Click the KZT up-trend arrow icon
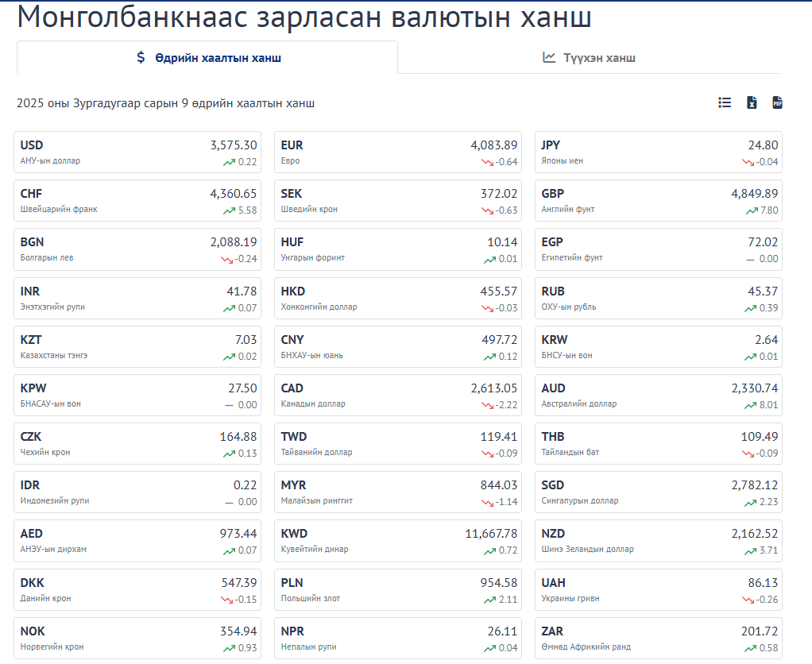Viewport: 812px width, 664px height. pos(230,357)
